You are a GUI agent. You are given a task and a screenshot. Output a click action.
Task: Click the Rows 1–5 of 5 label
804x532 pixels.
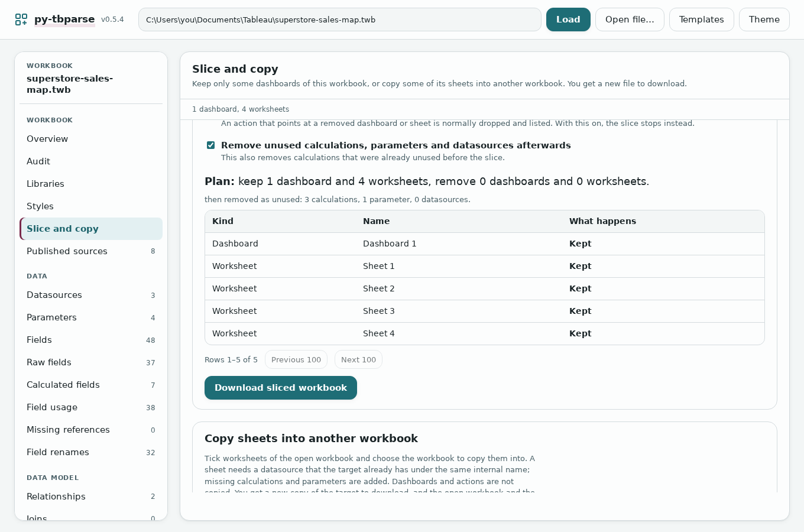pyautogui.click(x=231, y=359)
